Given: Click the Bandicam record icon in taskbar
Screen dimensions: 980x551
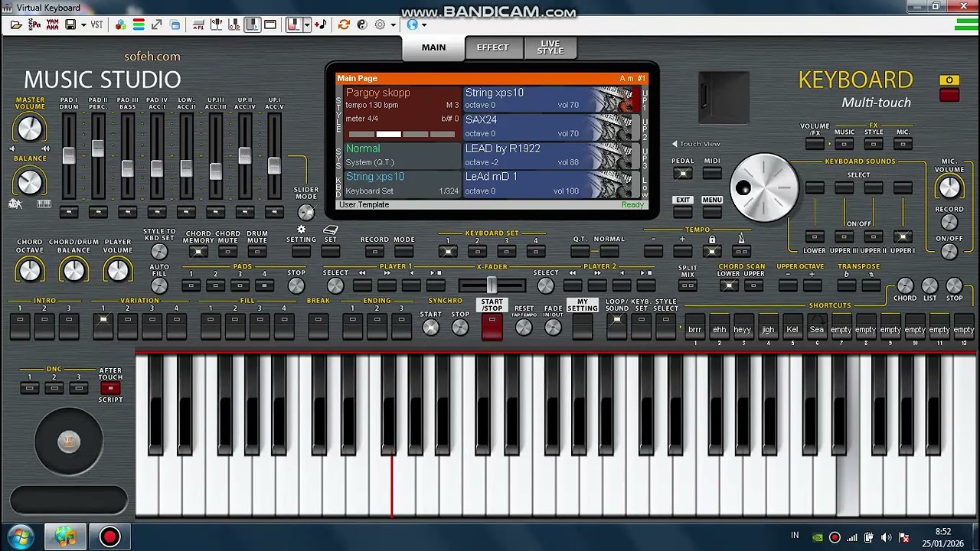Looking at the screenshot, I should [109, 536].
